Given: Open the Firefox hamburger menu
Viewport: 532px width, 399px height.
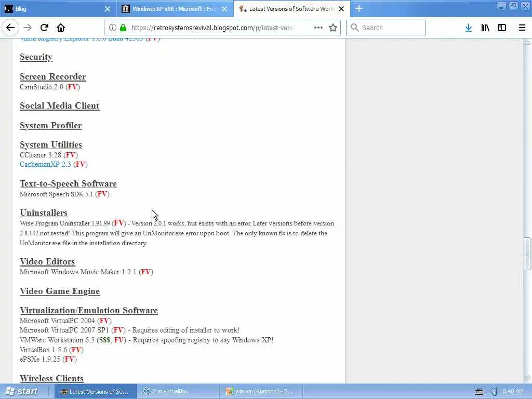Looking at the screenshot, I should pos(522,28).
